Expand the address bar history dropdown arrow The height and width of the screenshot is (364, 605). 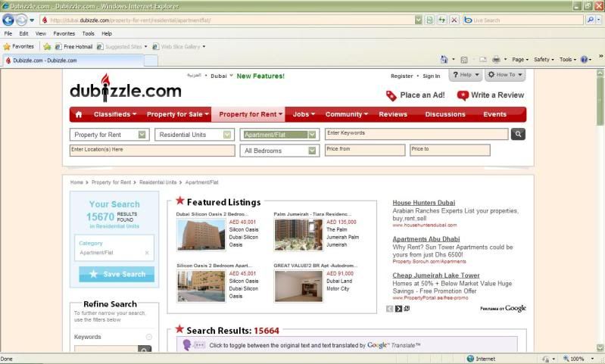pos(418,20)
